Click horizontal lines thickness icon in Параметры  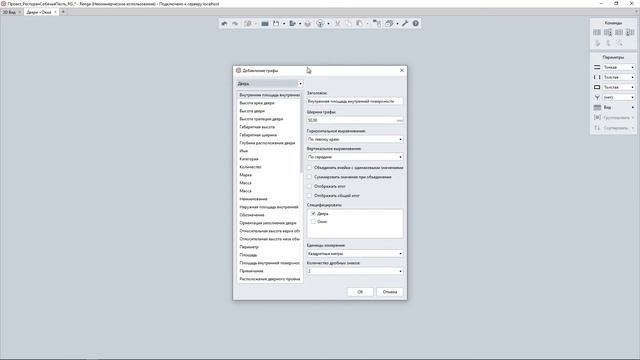[x=597, y=67]
